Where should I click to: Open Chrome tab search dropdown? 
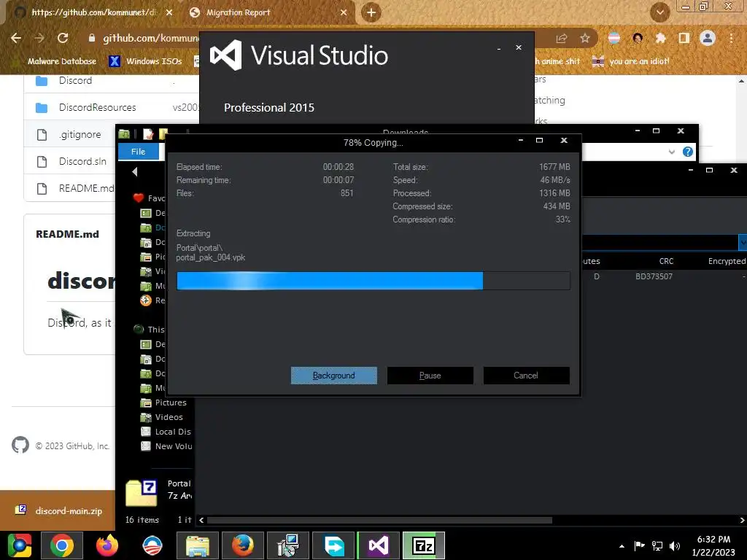tap(659, 12)
